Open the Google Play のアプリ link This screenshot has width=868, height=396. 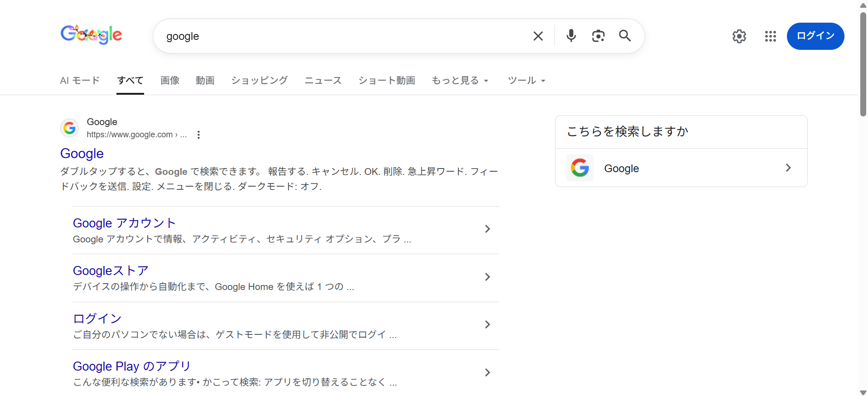click(131, 366)
